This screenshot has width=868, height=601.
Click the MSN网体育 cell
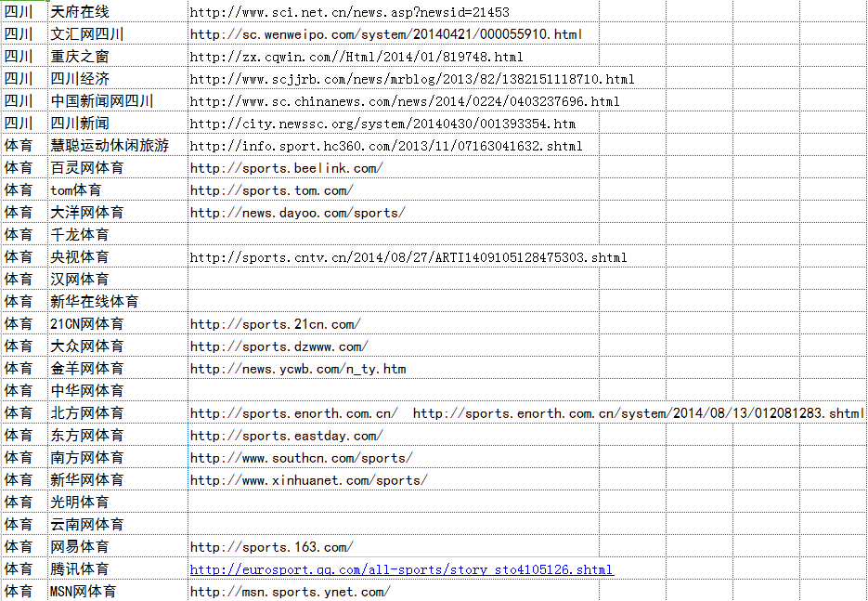117,591
